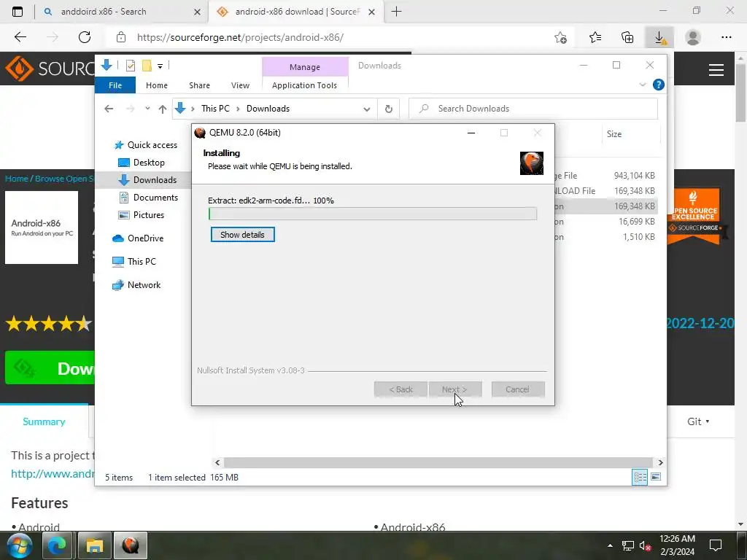Open Edge profile avatar
The height and width of the screenshot is (560, 747).
click(693, 37)
